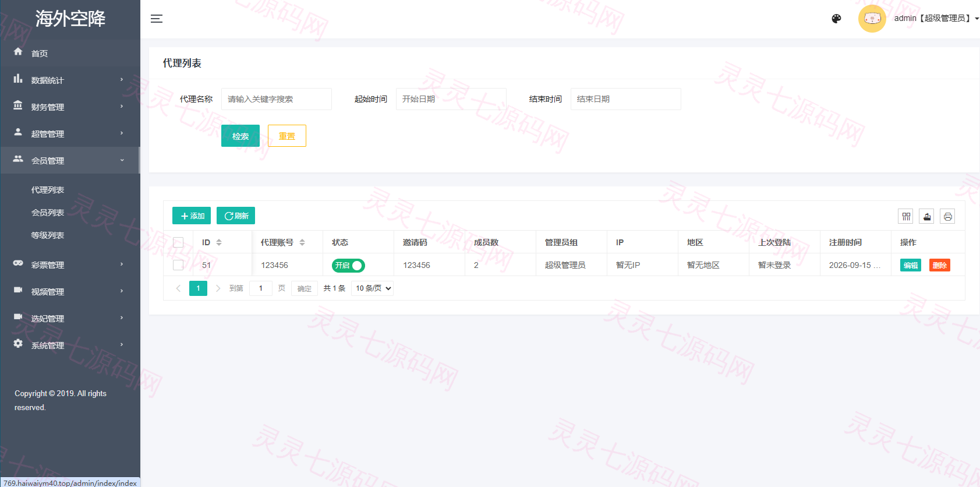Tick the select-all checkbox in table header
980x487 pixels.
pyautogui.click(x=178, y=242)
